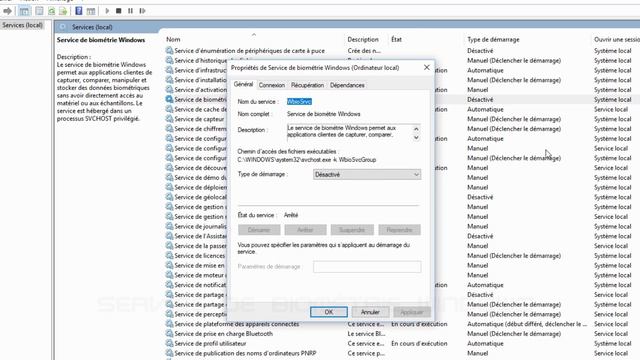
Task: Click gear icon of Service de biométri row
Action: pyautogui.click(x=169, y=99)
